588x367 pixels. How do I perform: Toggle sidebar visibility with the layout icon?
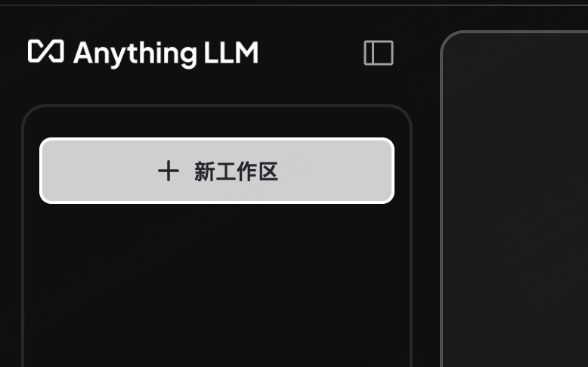(379, 53)
